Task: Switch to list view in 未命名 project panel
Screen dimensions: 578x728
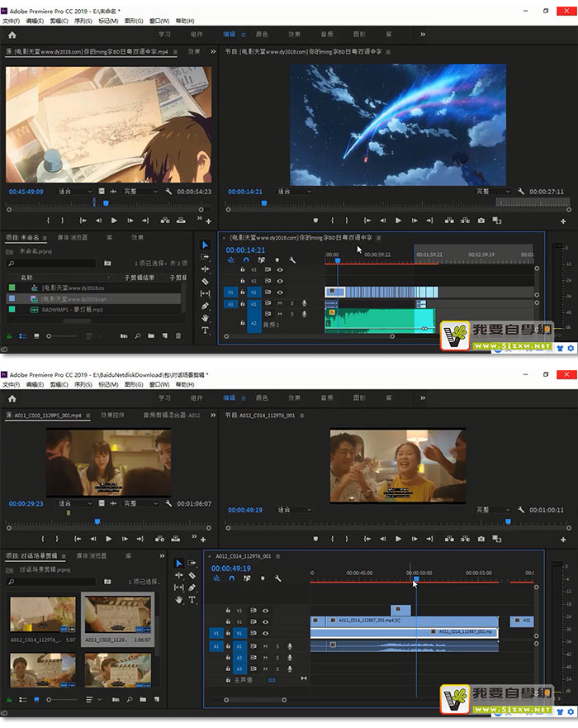Action: (x=23, y=335)
